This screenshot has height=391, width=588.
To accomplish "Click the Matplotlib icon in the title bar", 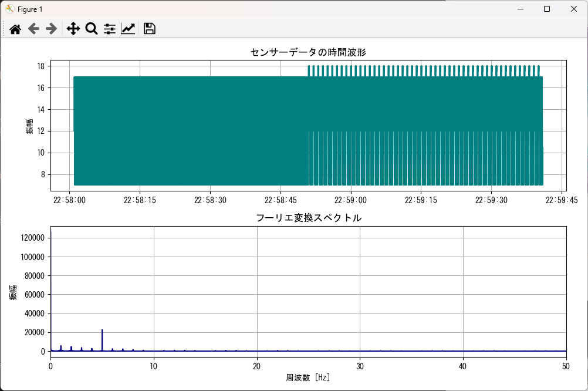I will 10,9.
